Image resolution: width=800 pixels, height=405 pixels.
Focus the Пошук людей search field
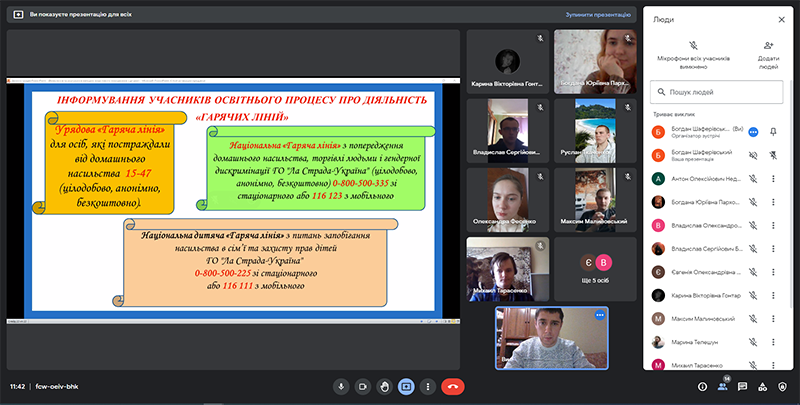(716, 92)
